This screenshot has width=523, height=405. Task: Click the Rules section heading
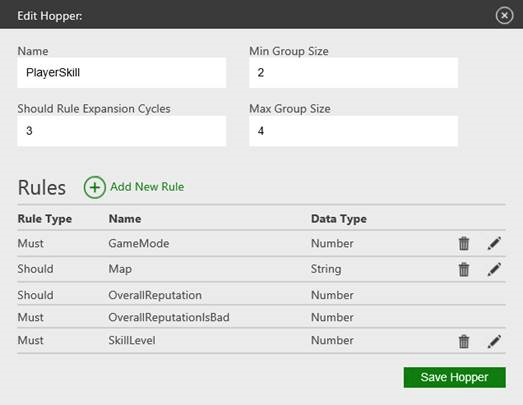coord(42,187)
